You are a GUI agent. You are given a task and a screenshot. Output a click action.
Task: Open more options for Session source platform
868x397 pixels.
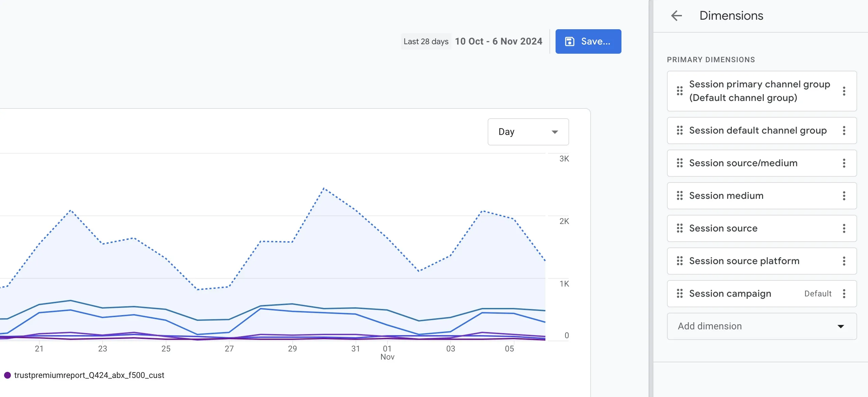844,261
